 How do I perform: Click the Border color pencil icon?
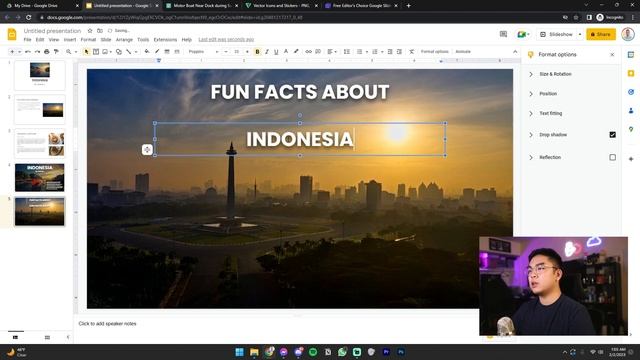click(157, 52)
